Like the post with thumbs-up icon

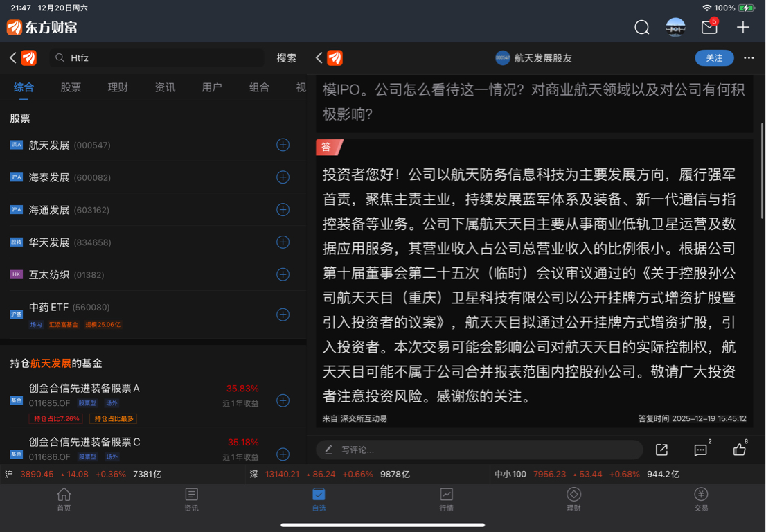pos(740,449)
